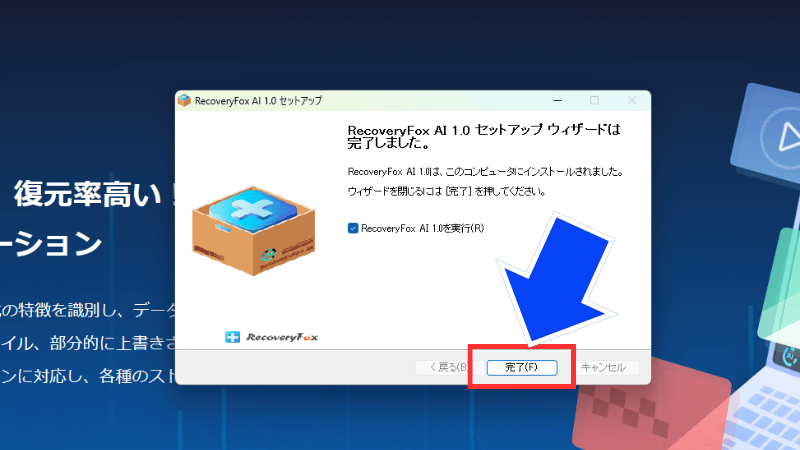
Task: Click the window title RecoveryFox AI 1.0 セットアップ
Action: tap(258, 101)
